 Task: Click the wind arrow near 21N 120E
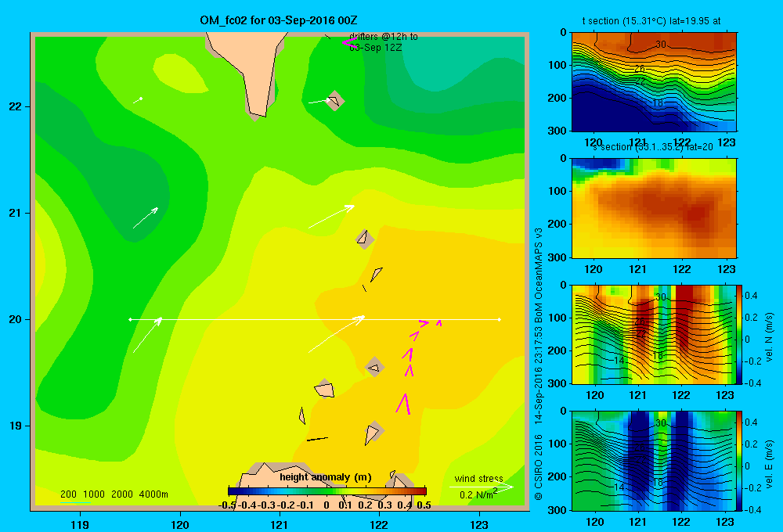coord(146,218)
